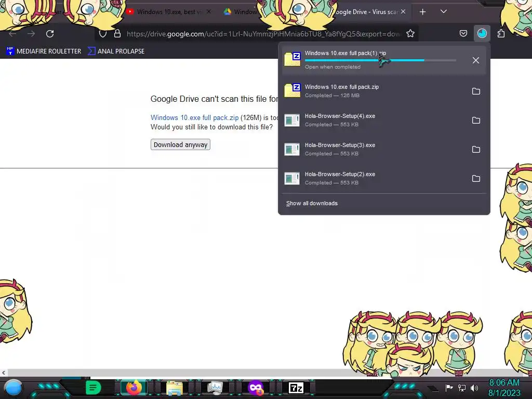The width and height of the screenshot is (532, 399).
Task: Toggle the downloads panel button
Action: 482,33
